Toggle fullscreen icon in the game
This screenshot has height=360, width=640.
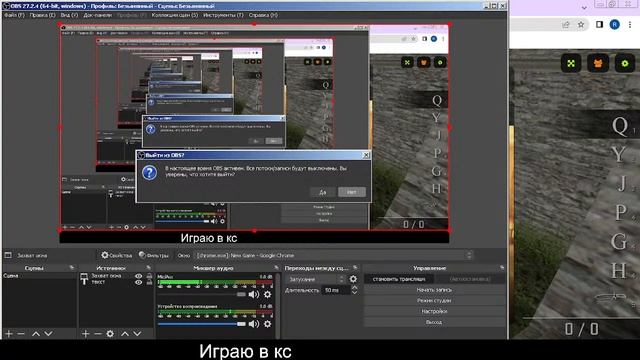pos(571,63)
